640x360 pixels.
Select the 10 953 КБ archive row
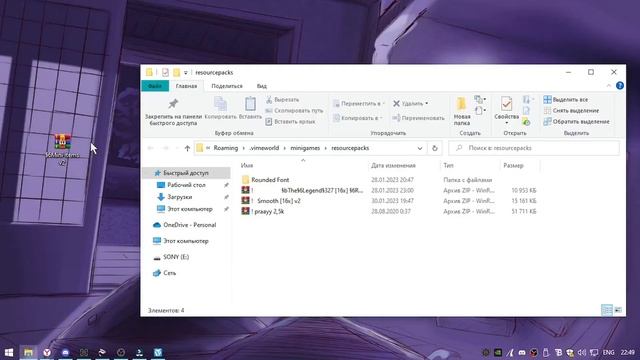[389, 190]
